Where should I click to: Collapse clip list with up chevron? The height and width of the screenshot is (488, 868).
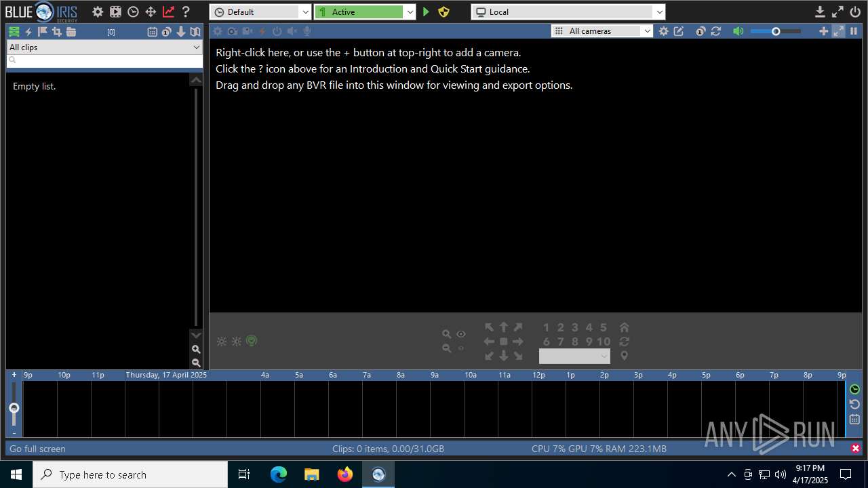[196, 80]
